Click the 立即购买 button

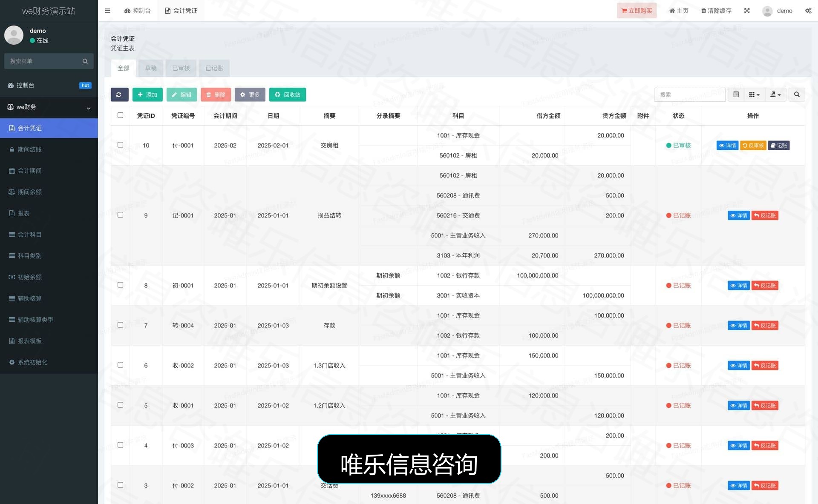click(637, 11)
